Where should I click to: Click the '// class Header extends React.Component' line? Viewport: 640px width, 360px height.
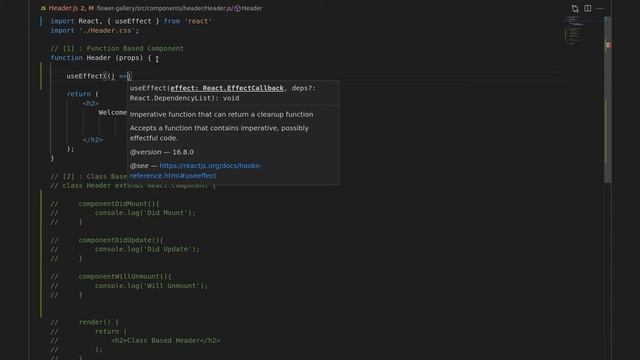point(133,186)
